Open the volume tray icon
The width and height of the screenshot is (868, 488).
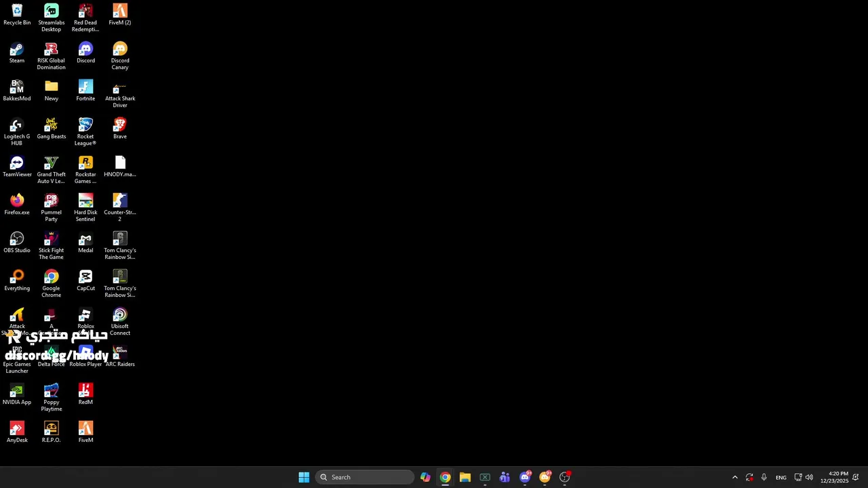tap(809, 477)
